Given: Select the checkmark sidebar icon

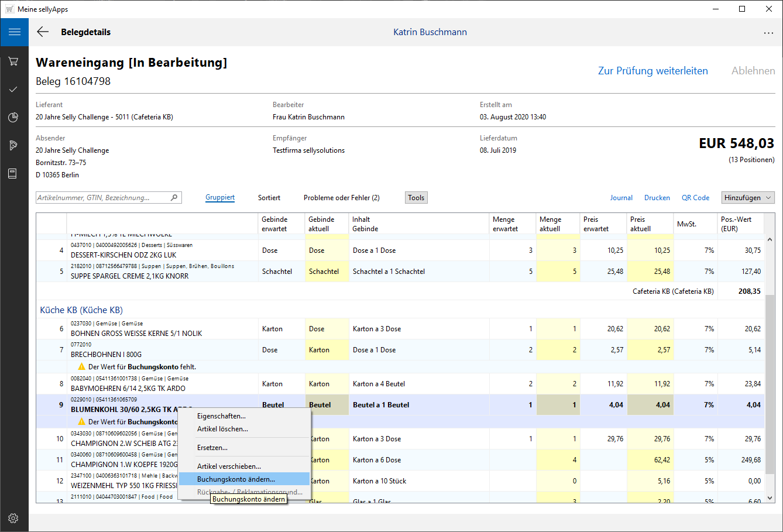Looking at the screenshot, I should tap(13, 90).
